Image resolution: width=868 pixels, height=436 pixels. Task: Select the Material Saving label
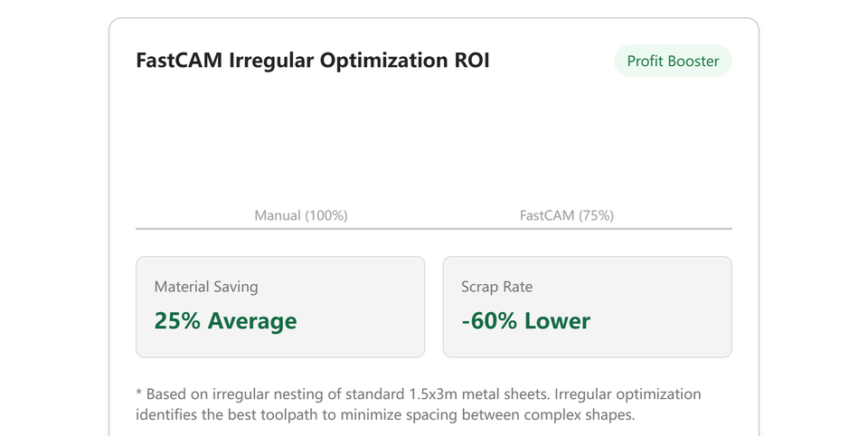(x=206, y=287)
